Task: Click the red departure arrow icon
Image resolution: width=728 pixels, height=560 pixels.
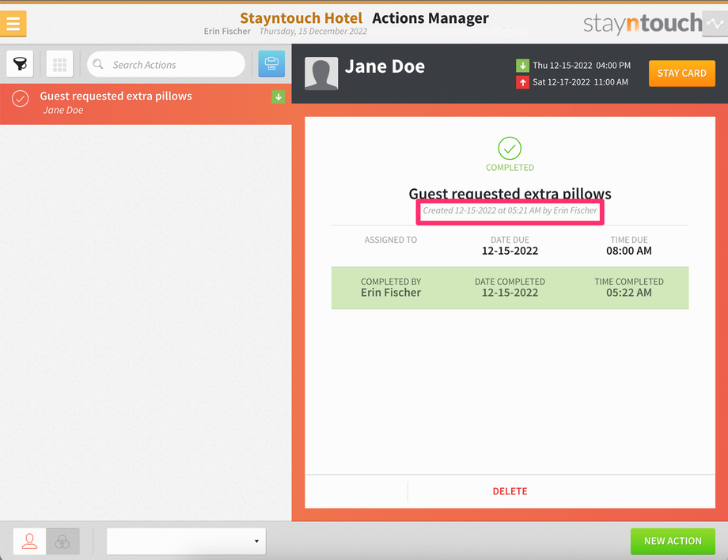Action: point(522,82)
